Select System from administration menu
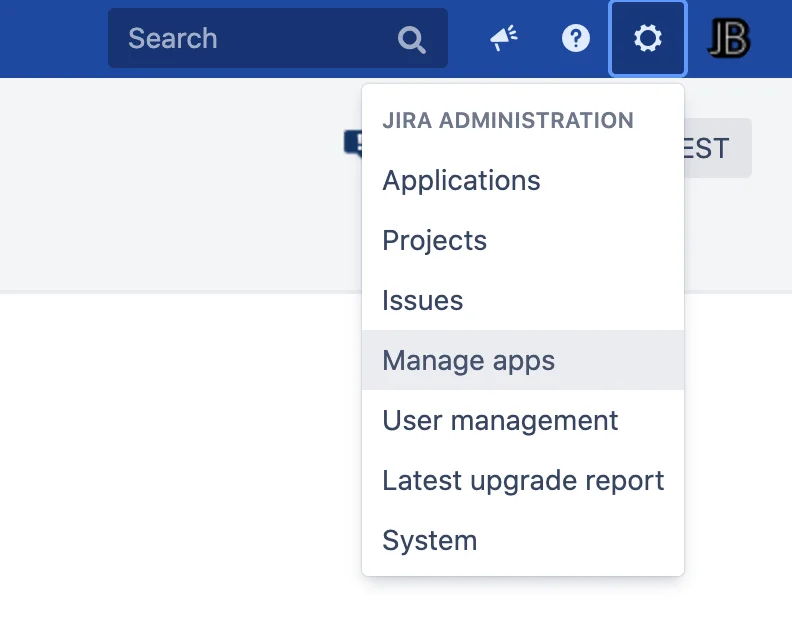This screenshot has width=792, height=632. [x=523, y=540]
